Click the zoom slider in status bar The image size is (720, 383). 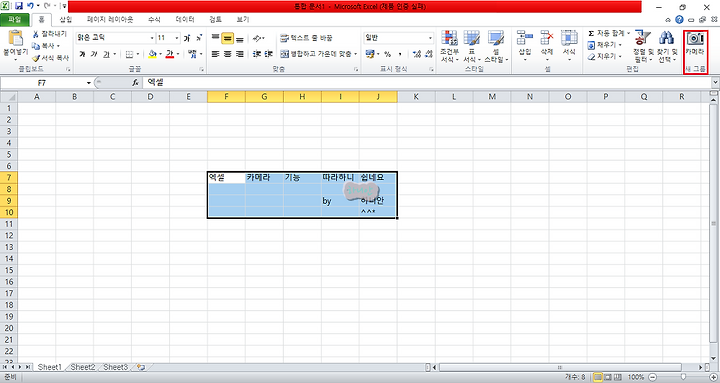[683, 377]
